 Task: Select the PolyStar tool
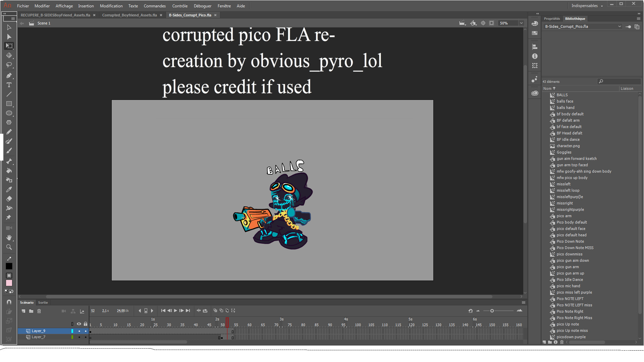(9, 122)
